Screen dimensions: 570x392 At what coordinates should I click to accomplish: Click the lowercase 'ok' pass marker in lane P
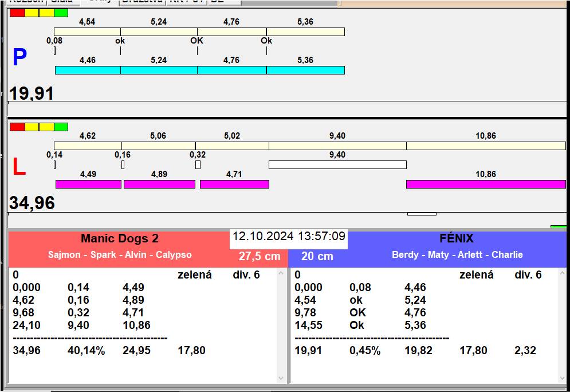tap(120, 41)
